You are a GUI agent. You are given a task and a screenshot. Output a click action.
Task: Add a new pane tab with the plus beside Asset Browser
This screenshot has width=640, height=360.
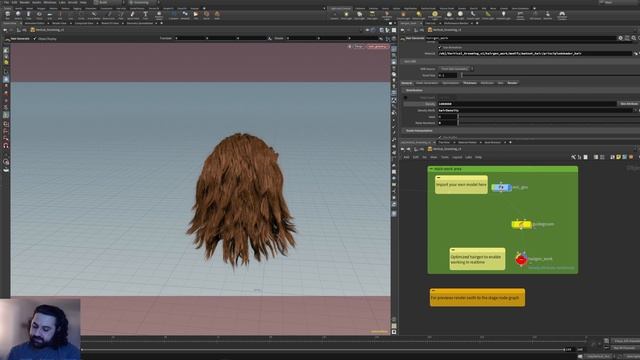click(x=510, y=142)
